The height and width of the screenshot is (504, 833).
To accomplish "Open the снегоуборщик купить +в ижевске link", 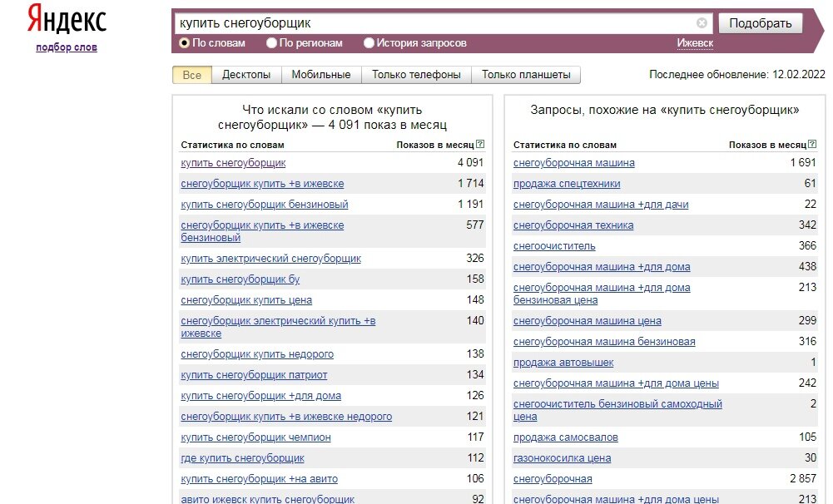I will pyautogui.click(x=262, y=184).
